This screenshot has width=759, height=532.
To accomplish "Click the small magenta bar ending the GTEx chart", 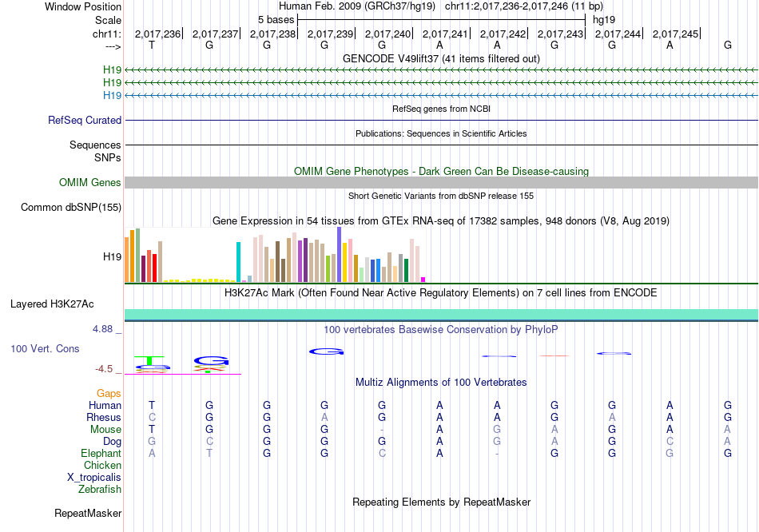I will click(x=423, y=280).
